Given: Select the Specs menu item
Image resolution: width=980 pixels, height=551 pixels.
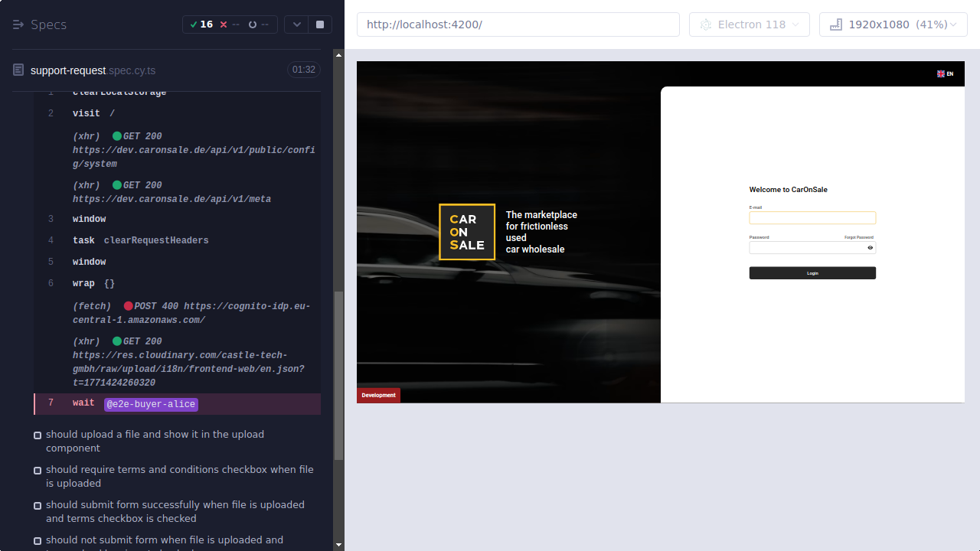Looking at the screenshot, I should tap(47, 24).
